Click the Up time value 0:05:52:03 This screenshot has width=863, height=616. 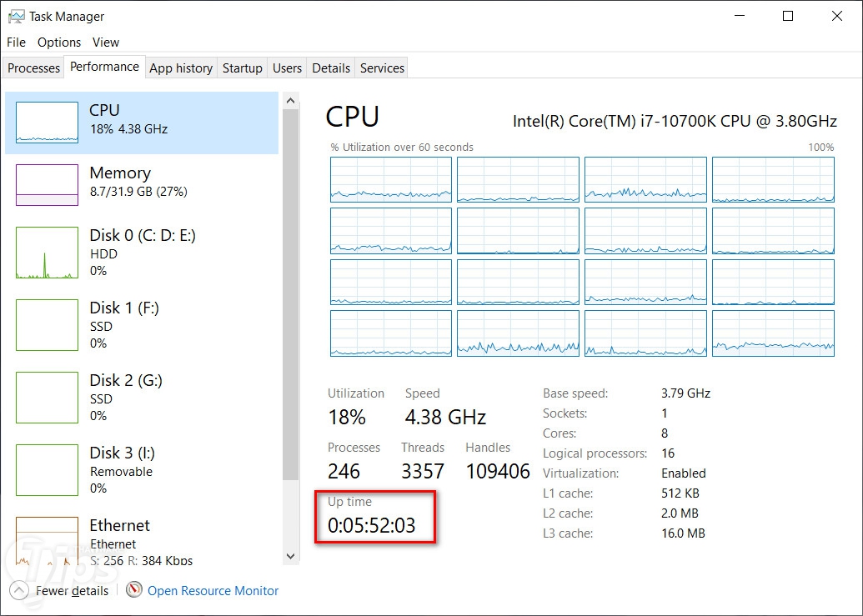(x=372, y=525)
